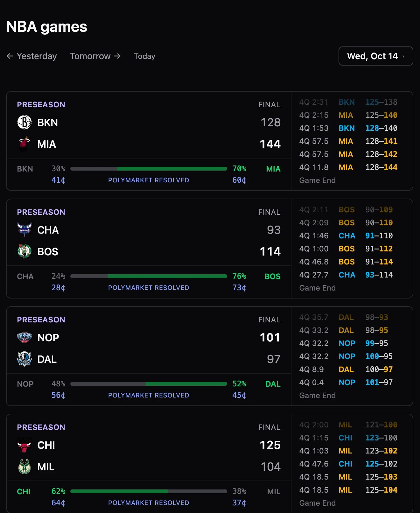
Task: Click the 4Q 1:03 MIL 123–102 play
Action: (348, 451)
